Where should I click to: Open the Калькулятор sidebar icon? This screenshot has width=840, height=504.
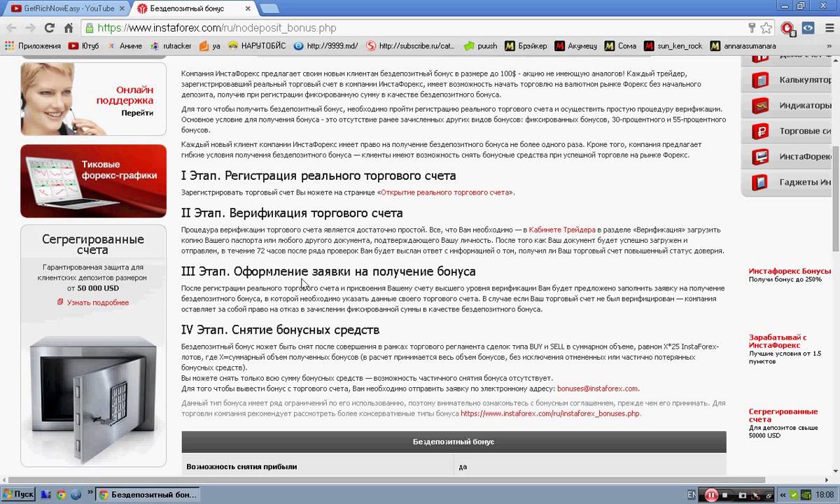[x=760, y=80]
